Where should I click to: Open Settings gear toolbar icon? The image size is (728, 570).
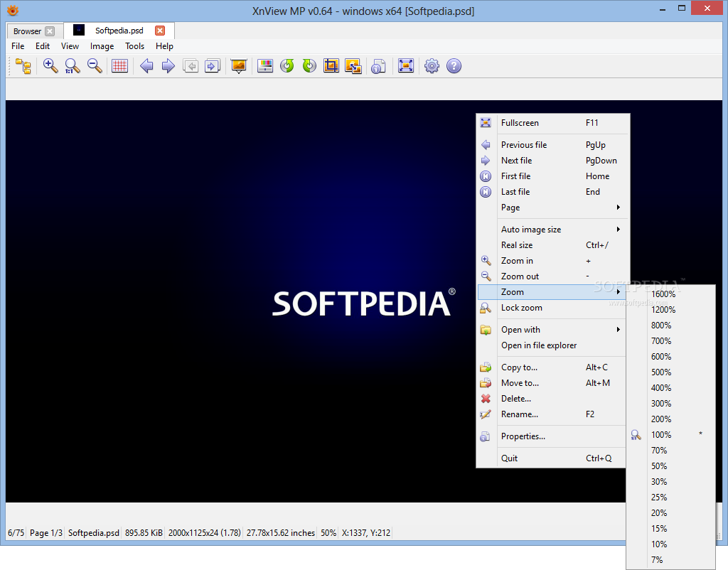click(432, 66)
